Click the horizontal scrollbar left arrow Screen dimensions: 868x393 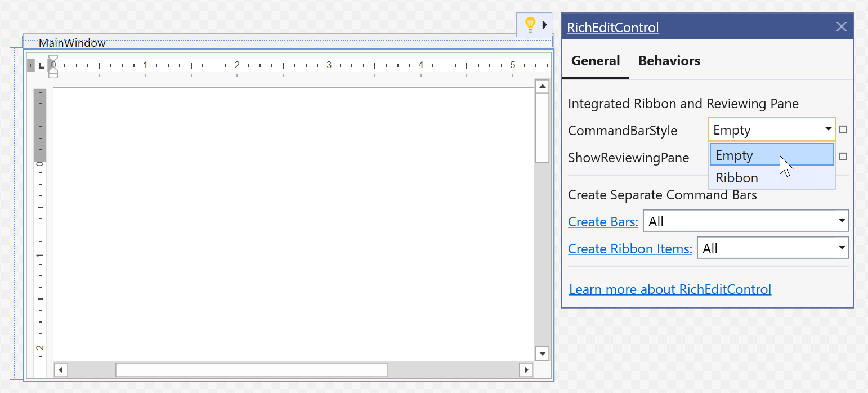coord(61,370)
